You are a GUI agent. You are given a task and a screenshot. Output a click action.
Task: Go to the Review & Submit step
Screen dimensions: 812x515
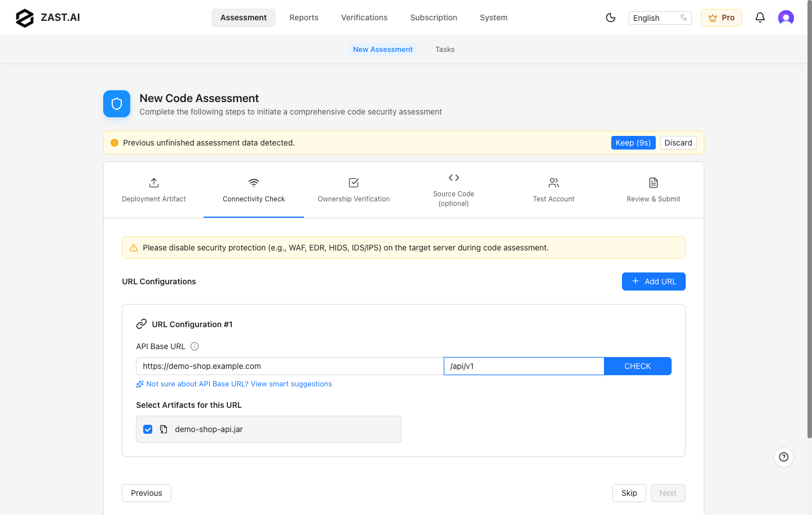(x=654, y=190)
